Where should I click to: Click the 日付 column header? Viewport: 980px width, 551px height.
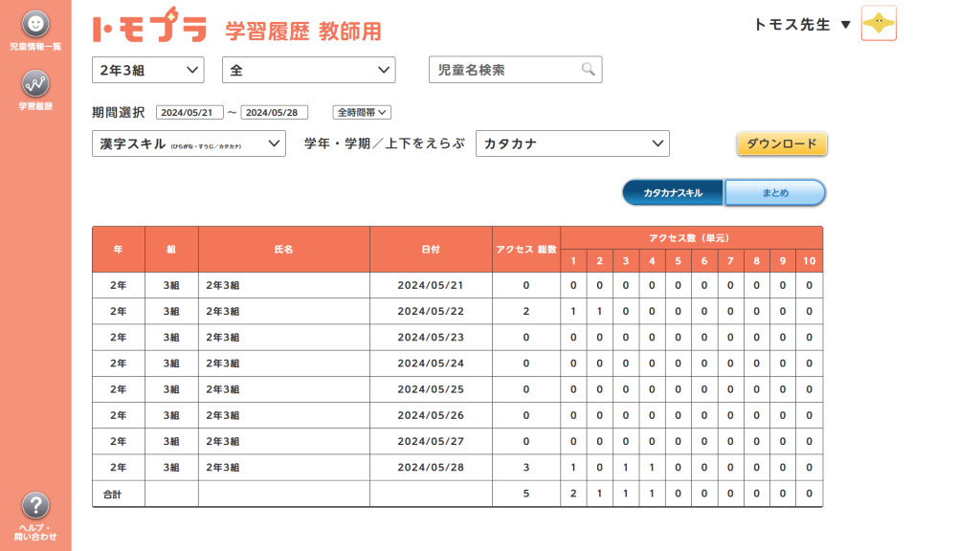(x=431, y=250)
